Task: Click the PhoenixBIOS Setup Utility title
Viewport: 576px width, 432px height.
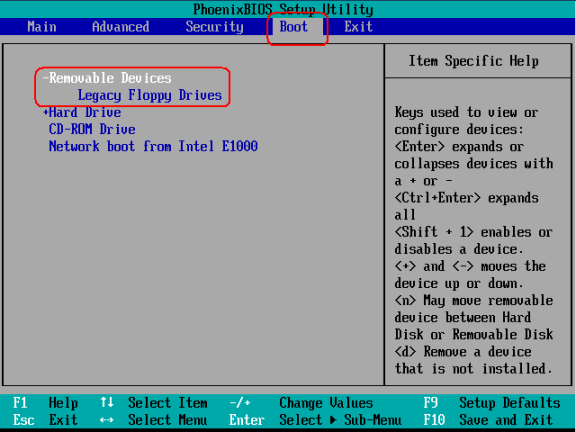Action: coord(283,10)
